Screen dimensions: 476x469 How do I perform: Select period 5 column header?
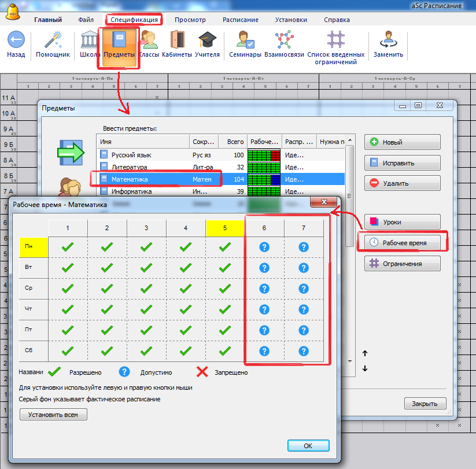(225, 228)
